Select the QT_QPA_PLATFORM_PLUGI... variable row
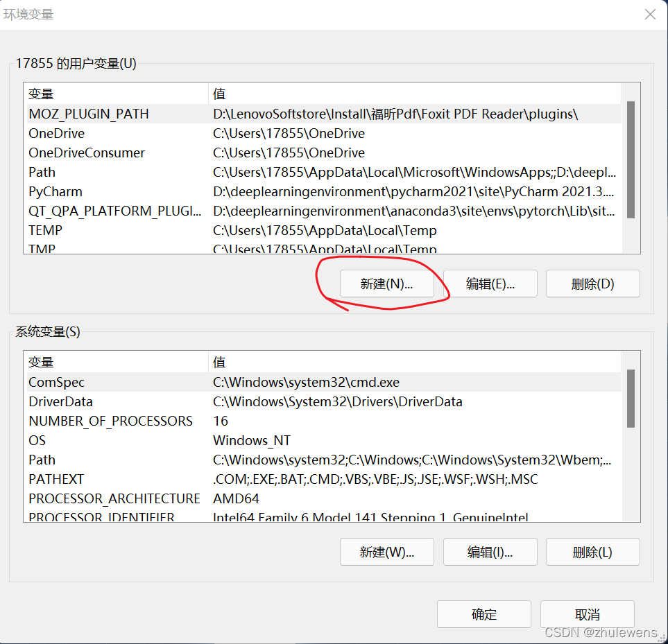The width and height of the screenshot is (668, 644). coord(324,211)
